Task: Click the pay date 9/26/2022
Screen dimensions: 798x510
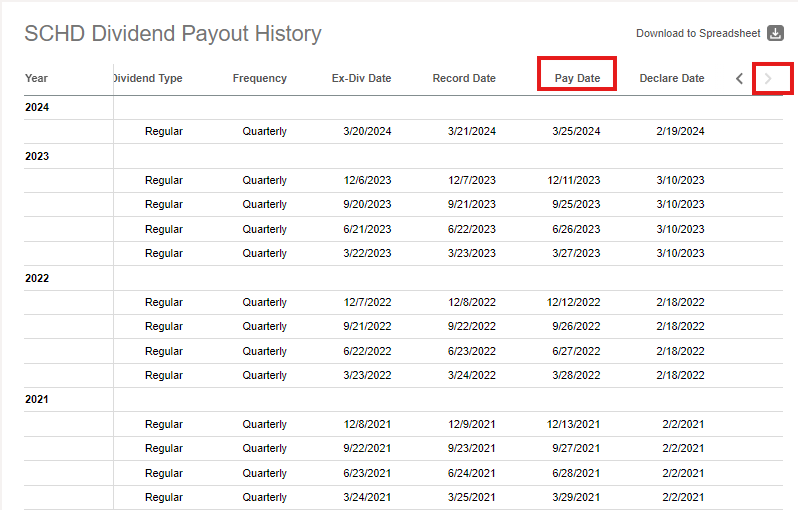Action: tap(576, 326)
